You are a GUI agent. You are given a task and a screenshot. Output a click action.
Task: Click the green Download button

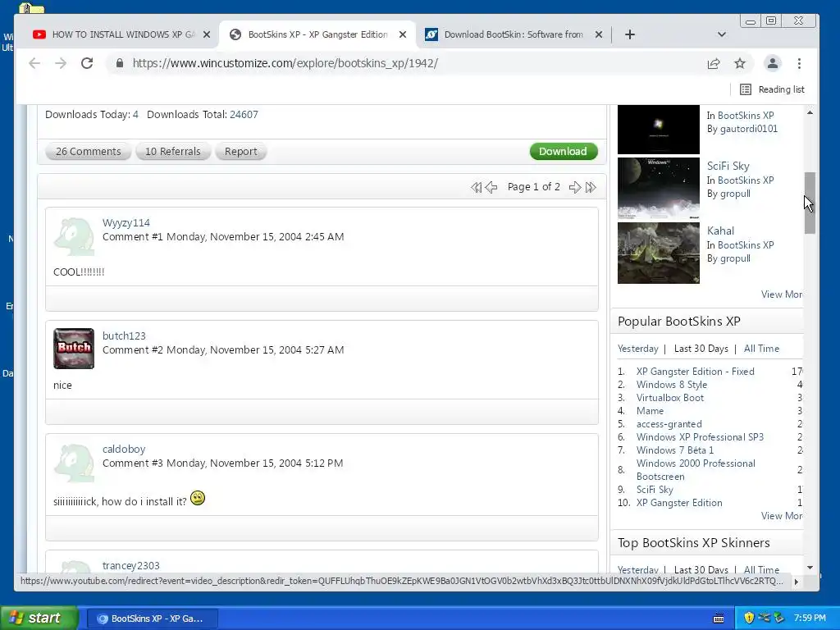(563, 152)
